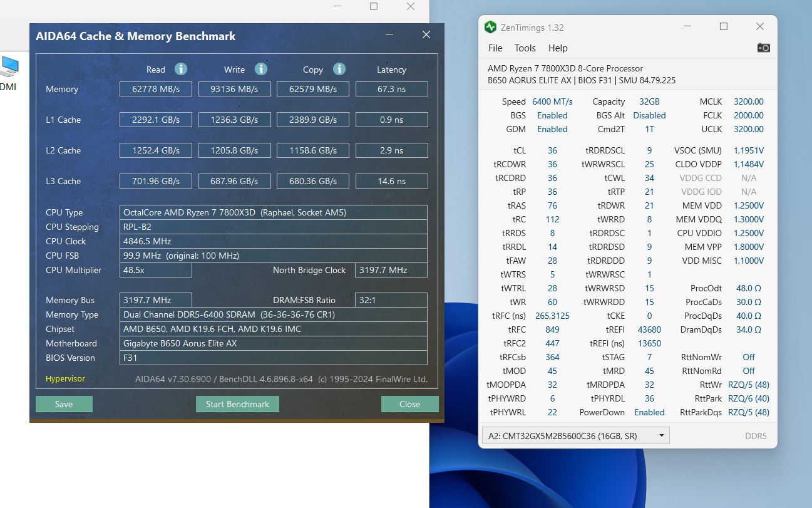Select the Memory Write value 93136 MB/s
The width and height of the screenshot is (812, 508).
pyautogui.click(x=235, y=89)
